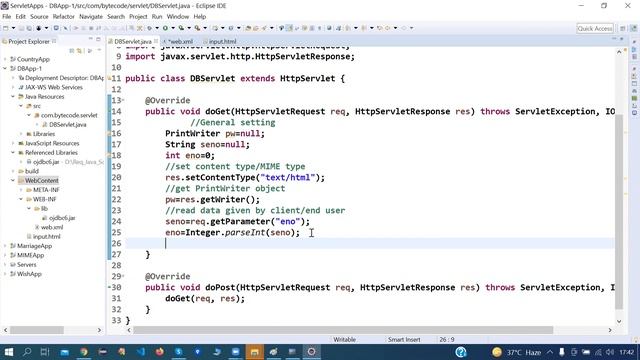Click the Debug bug icon in toolbar

pos(149,28)
